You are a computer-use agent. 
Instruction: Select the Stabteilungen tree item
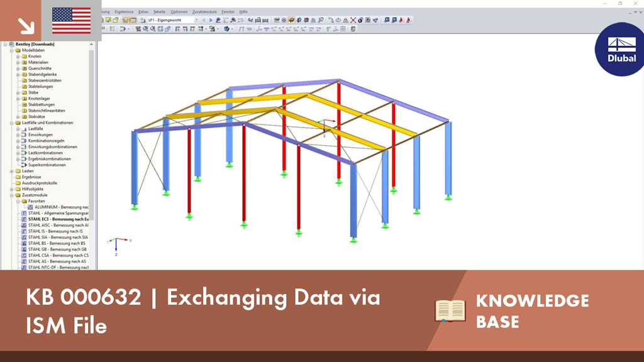point(40,87)
